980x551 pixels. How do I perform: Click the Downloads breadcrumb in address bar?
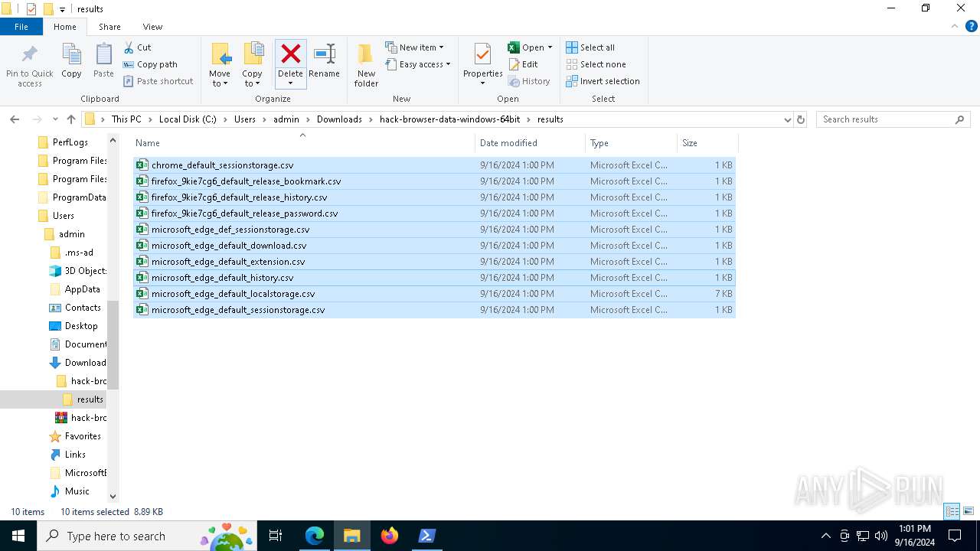tap(339, 119)
